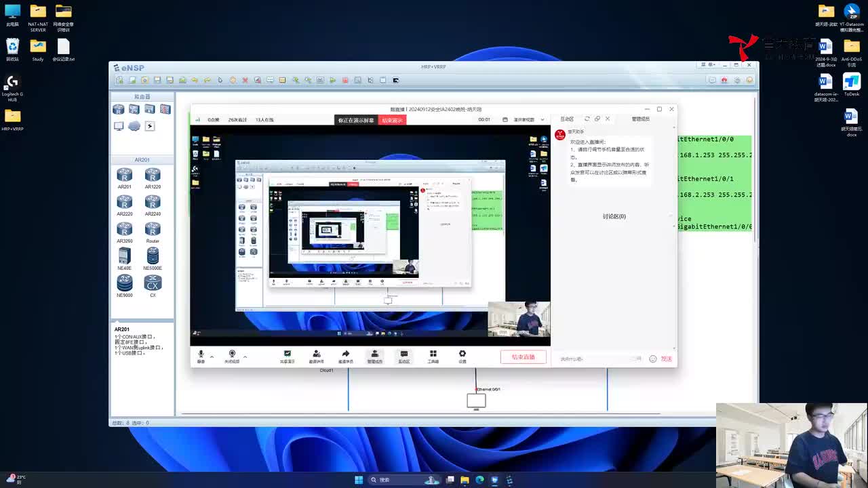Viewport: 868px width, 488px height.
Task: Open the Study folder on desktop
Action: (38, 49)
